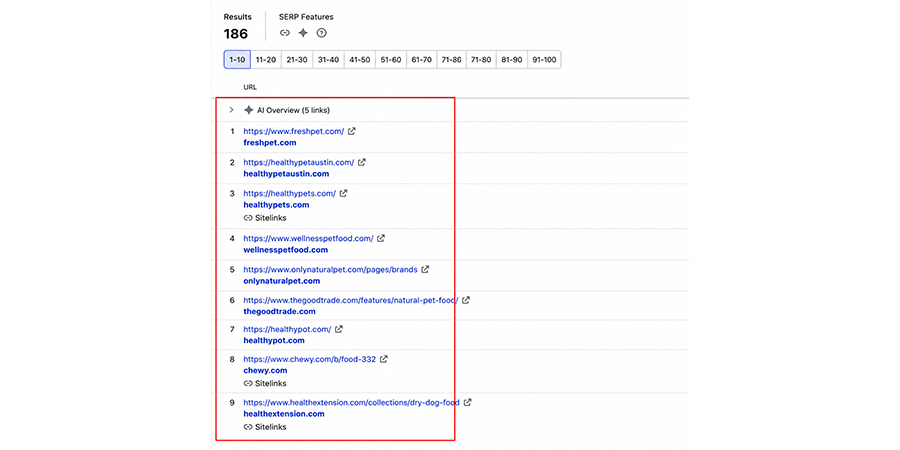Open the https://healthypot.com/ URL link
This screenshot has width=900, height=450.
click(x=287, y=329)
